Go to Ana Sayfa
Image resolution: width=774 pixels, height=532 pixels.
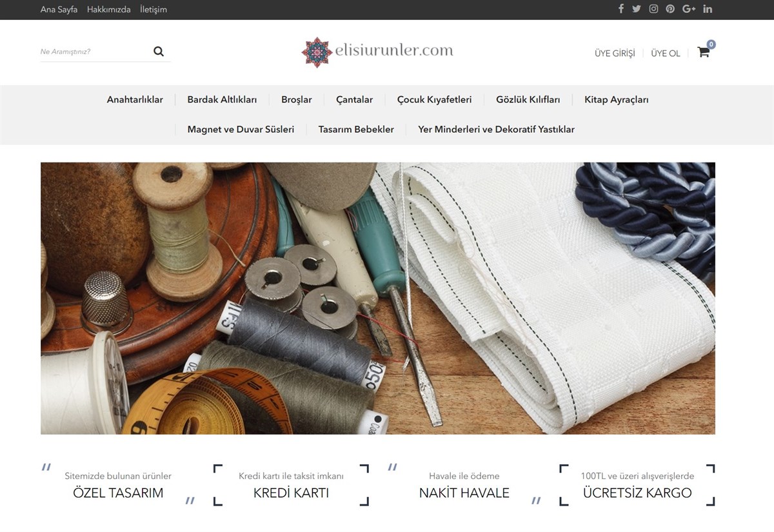point(59,10)
